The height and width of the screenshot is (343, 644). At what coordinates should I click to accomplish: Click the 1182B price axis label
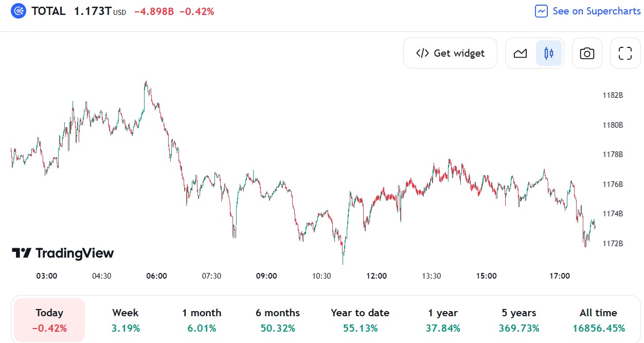[613, 95]
